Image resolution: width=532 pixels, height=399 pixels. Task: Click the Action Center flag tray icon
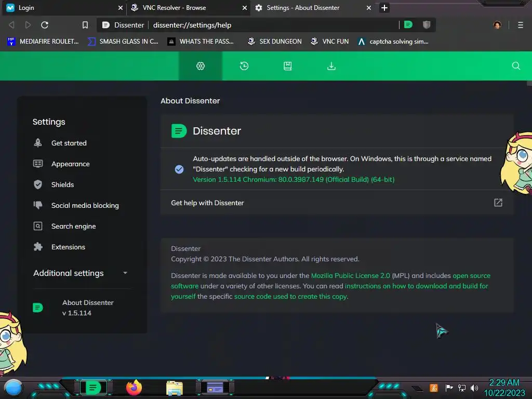(x=449, y=388)
